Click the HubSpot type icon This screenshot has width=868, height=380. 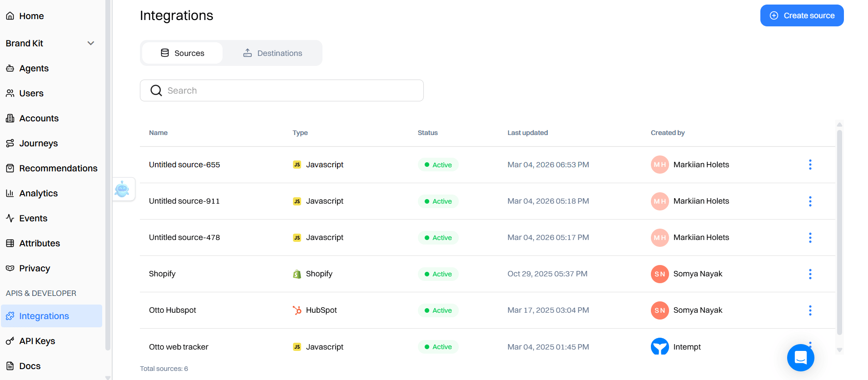[x=297, y=310]
